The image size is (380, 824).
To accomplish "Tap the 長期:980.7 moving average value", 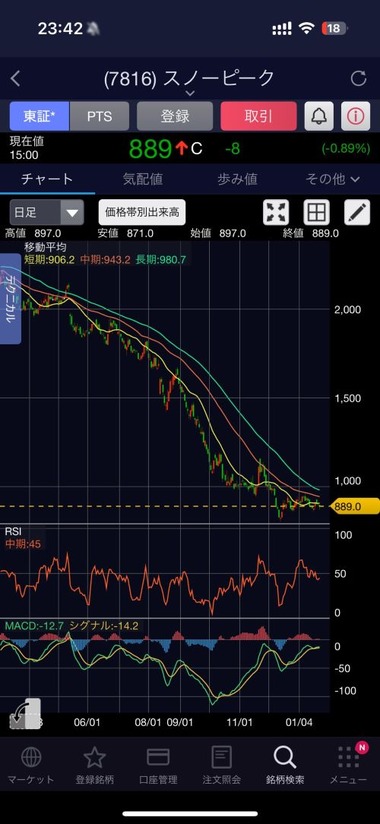I will point(161,259).
